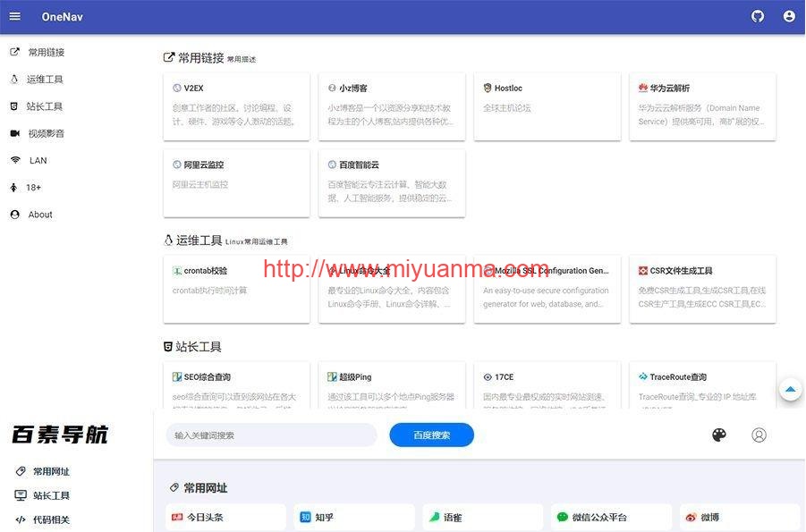Open the 超级Ping card
The height and width of the screenshot is (532, 806).
click(x=392, y=385)
